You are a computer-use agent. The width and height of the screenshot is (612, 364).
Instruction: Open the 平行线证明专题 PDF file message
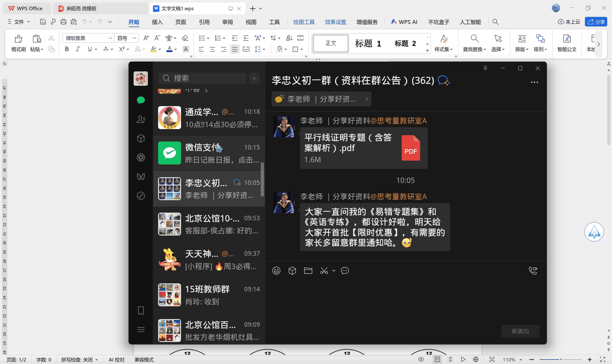tap(364, 148)
